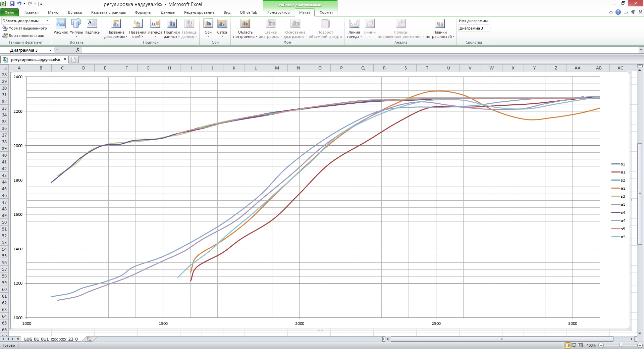Image resolution: width=644 pixels, height=349 pixels.
Task: Open Линия тренда trendline options
Action: pos(354,28)
